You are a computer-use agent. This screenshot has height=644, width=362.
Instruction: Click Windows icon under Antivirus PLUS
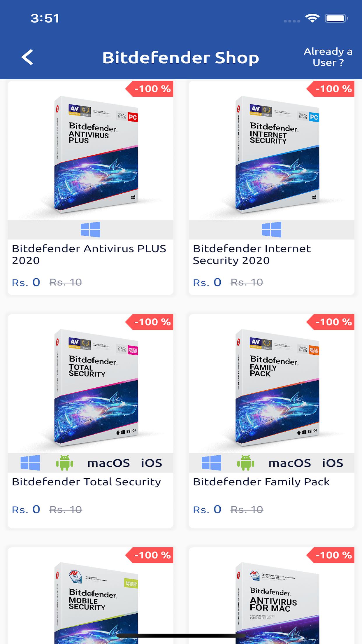coord(90,230)
